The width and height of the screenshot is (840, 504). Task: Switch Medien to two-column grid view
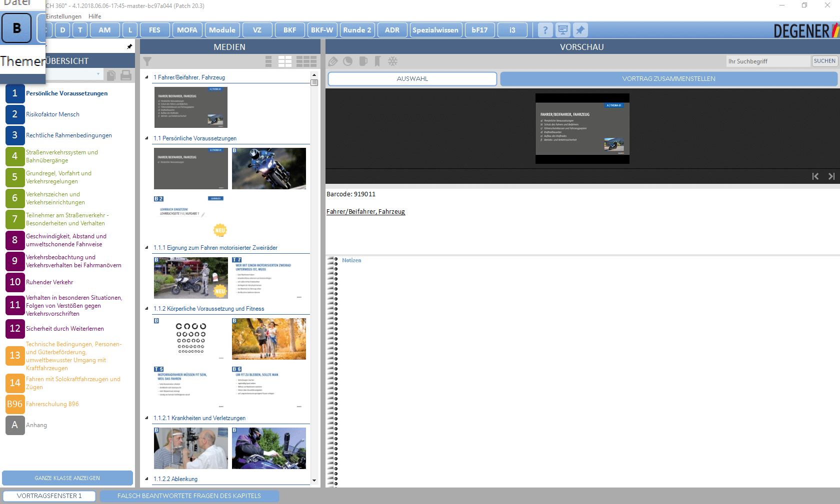pos(285,61)
